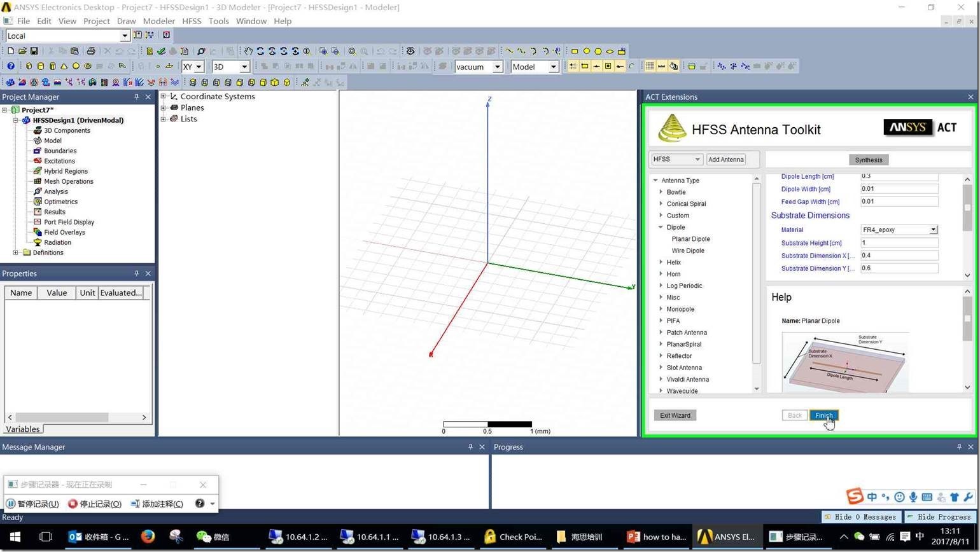
Task: Toggle the grid visibility button
Action: point(649,66)
